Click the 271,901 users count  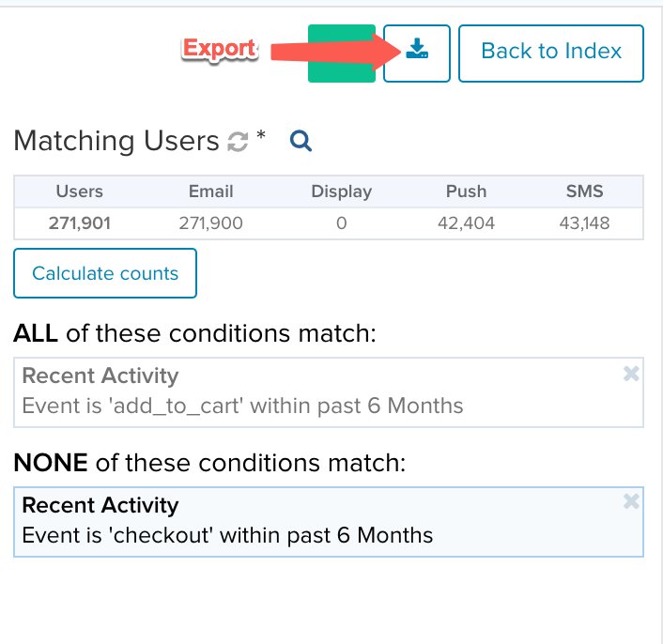coord(80,223)
